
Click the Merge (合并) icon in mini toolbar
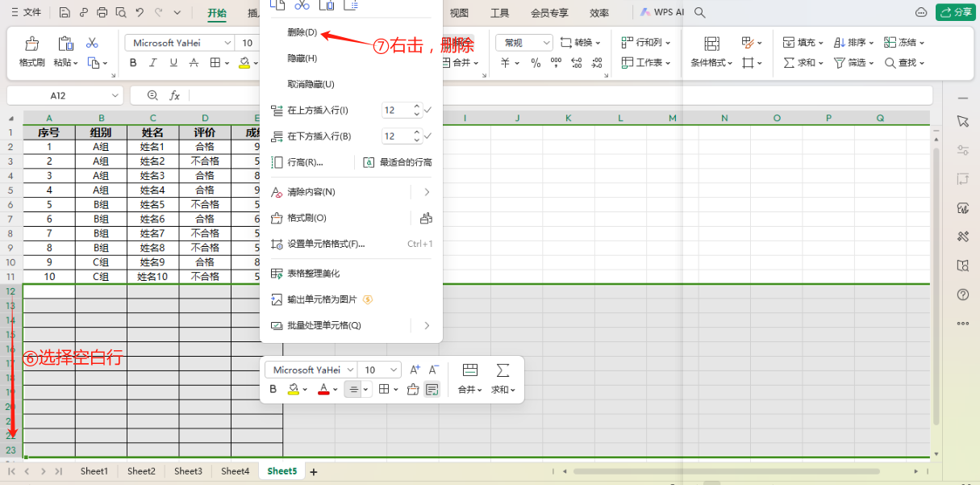pyautogui.click(x=469, y=370)
